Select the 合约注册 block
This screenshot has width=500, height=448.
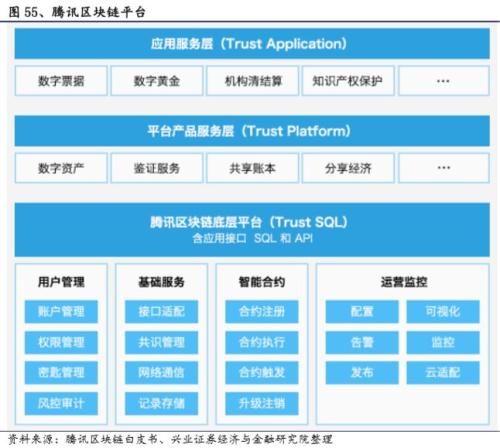pos(262,312)
